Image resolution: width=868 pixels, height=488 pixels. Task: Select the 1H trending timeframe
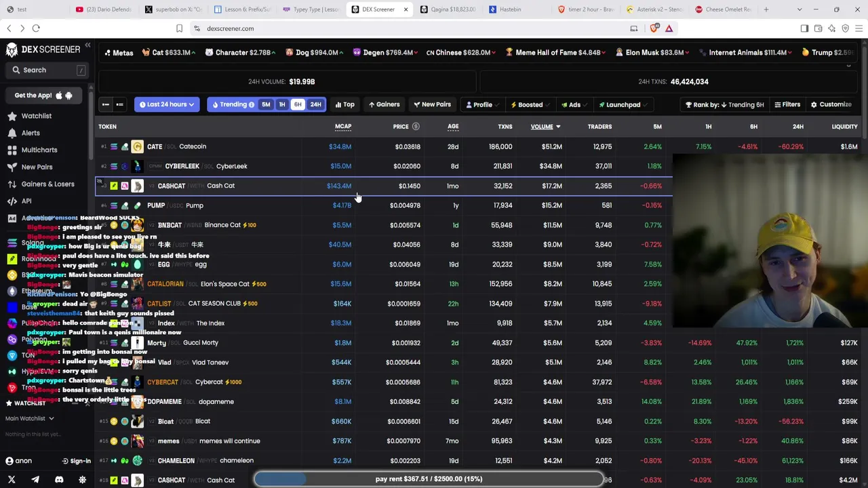click(x=282, y=104)
